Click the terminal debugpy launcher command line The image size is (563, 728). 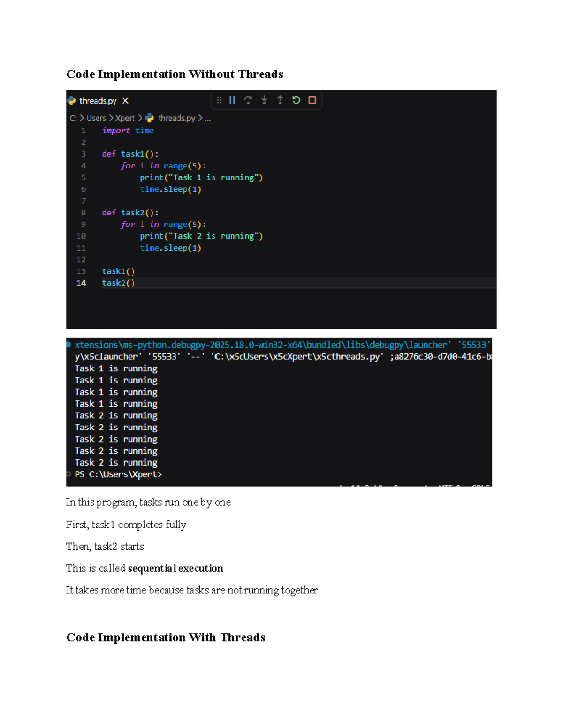click(x=282, y=345)
